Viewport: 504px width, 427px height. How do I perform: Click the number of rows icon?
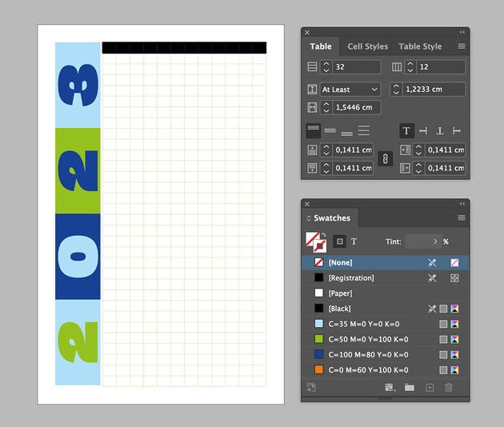(312, 67)
